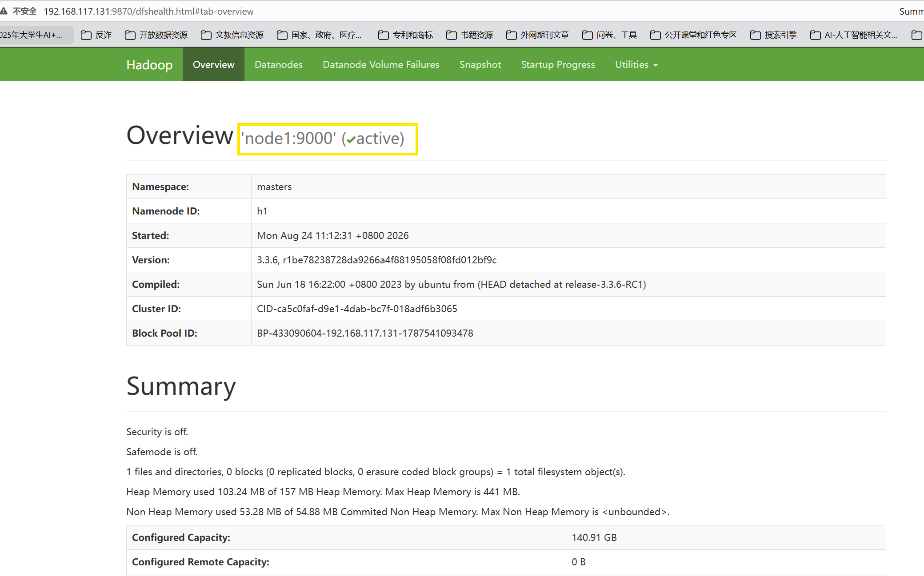Open the 文教信息资源 bookmark folder

(x=232, y=35)
